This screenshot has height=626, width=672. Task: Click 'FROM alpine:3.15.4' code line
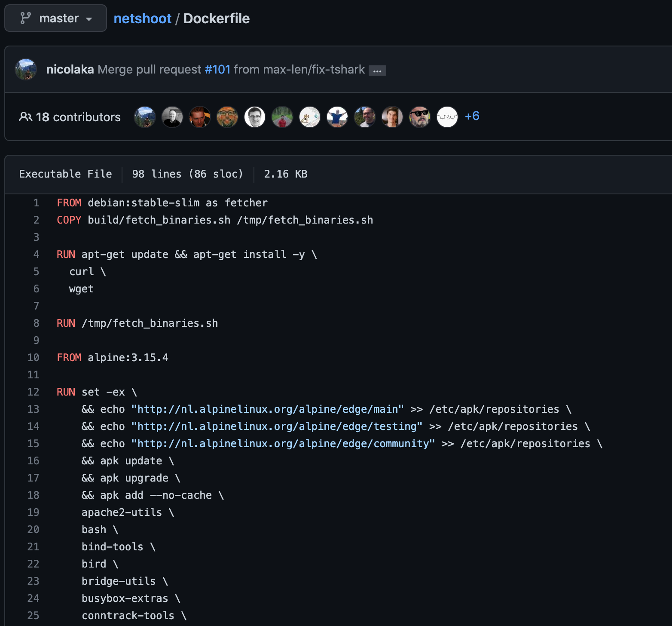click(x=113, y=358)
